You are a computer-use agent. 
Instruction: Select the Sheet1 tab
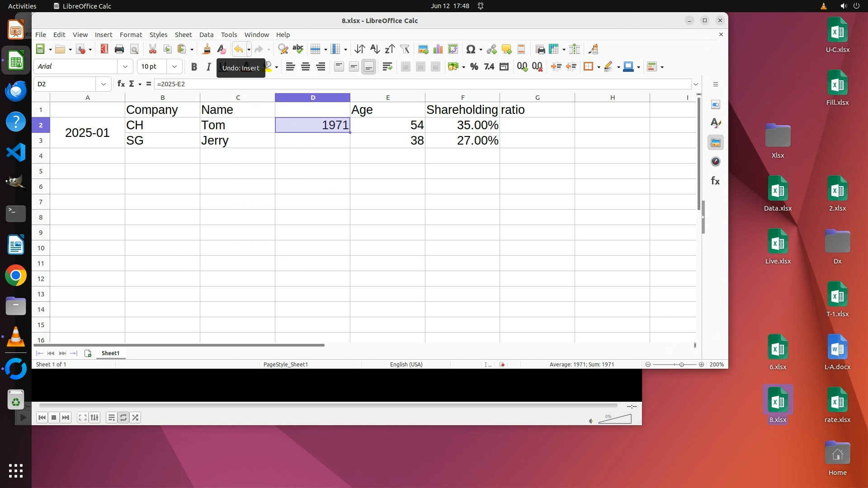110,353
